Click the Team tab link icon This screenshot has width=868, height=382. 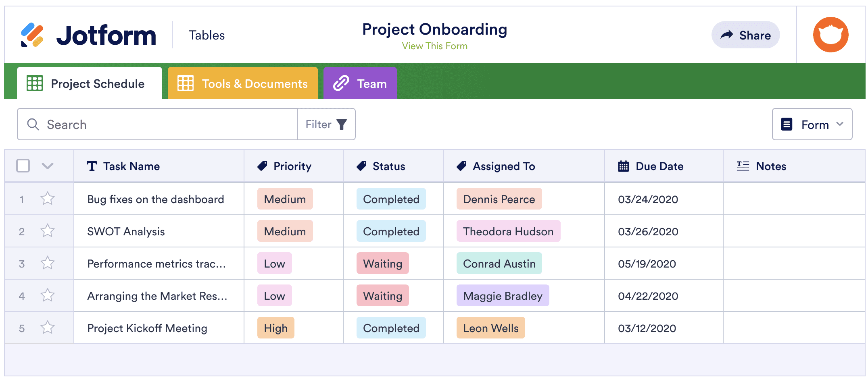click(x=341, y=83)
